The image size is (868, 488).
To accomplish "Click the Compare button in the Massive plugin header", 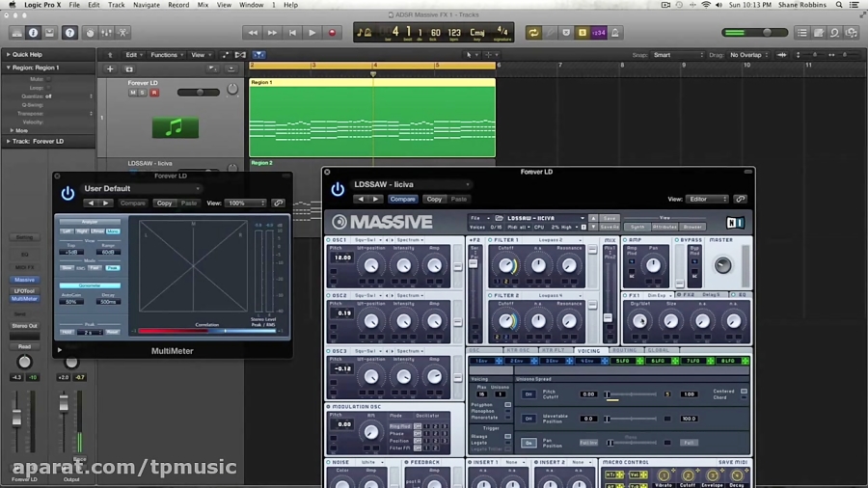I will click(402, 200).
